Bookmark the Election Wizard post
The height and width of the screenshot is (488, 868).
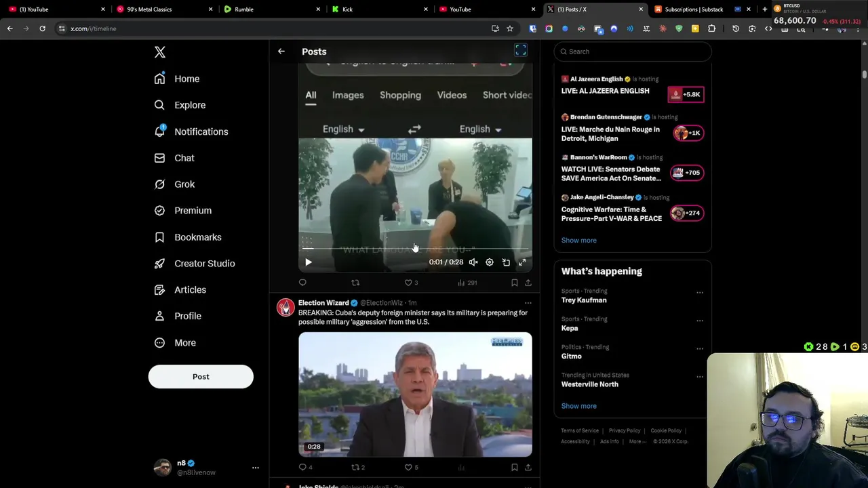[514, 467]
